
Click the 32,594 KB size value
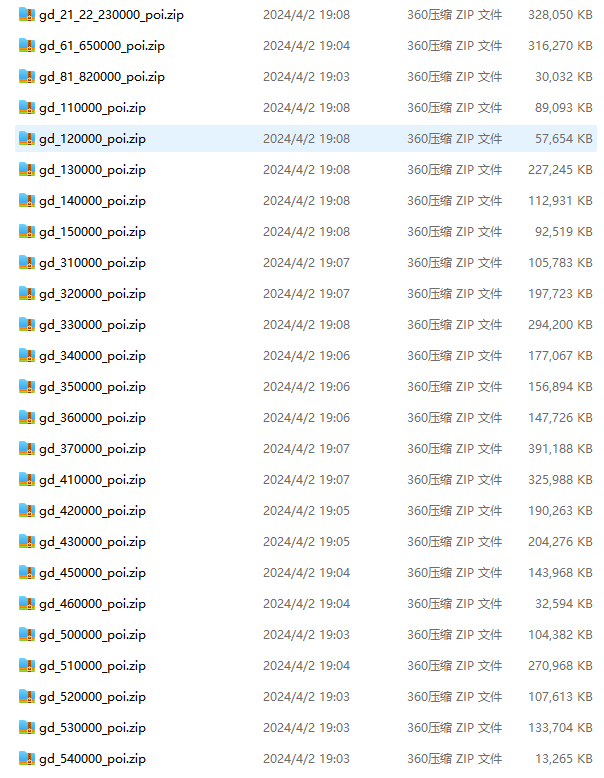tap(564, 604)
